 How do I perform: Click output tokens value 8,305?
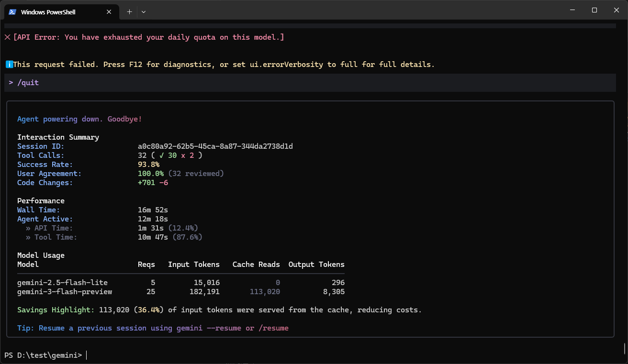334,291
